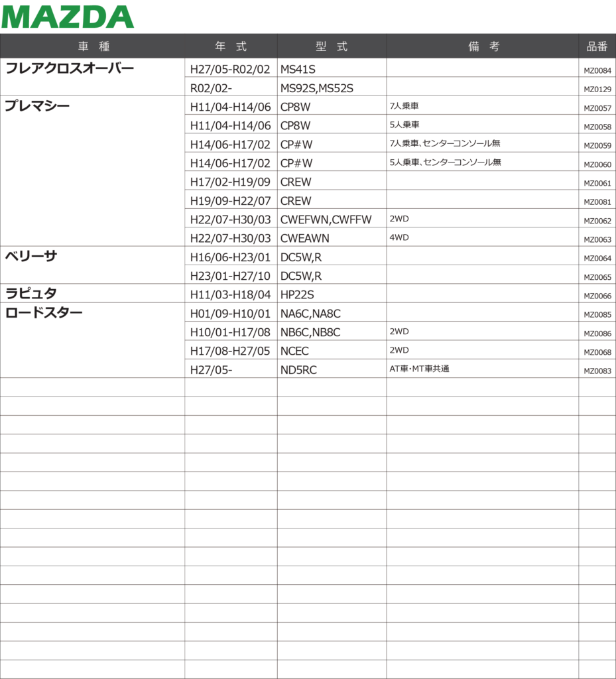Click the プレマシー model name

[37, 106]
